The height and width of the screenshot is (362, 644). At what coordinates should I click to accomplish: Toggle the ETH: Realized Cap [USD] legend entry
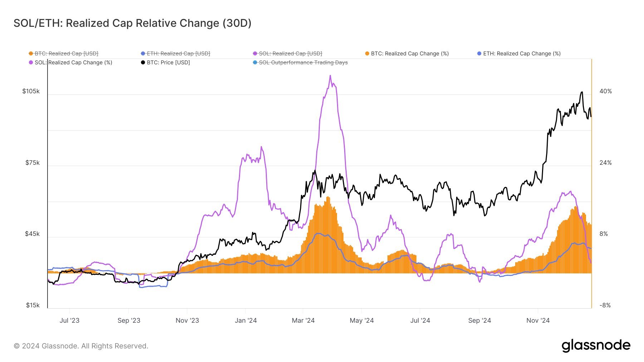pos(176,54)
